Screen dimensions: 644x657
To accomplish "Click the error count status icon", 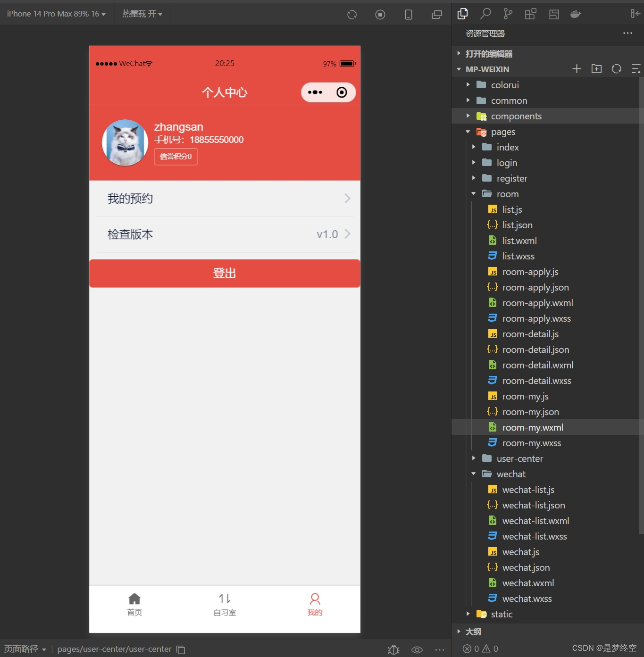I will (x=467, y=649).
